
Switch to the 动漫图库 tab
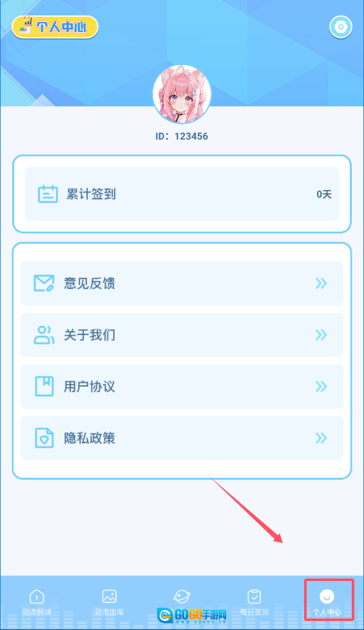pos(110,602)
